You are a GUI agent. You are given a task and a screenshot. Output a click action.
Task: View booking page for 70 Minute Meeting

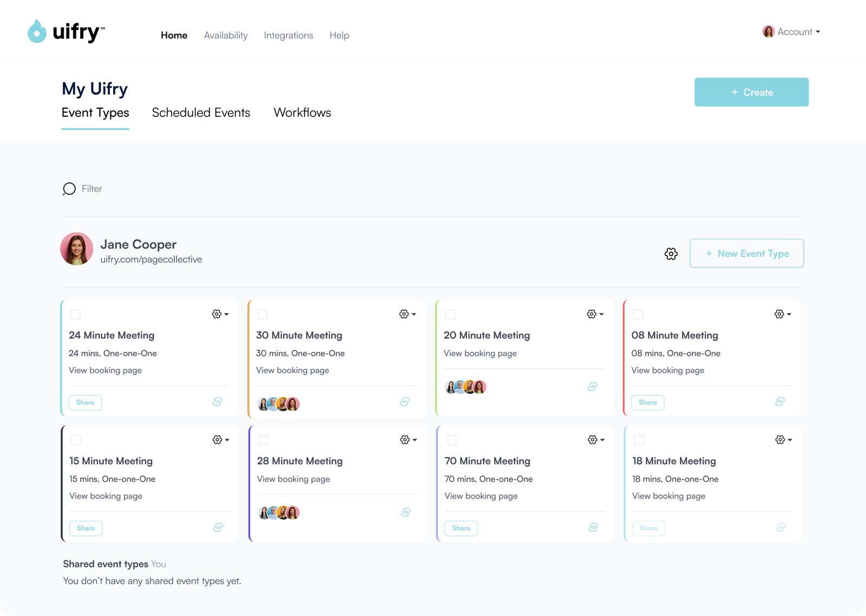pos(481,496)
